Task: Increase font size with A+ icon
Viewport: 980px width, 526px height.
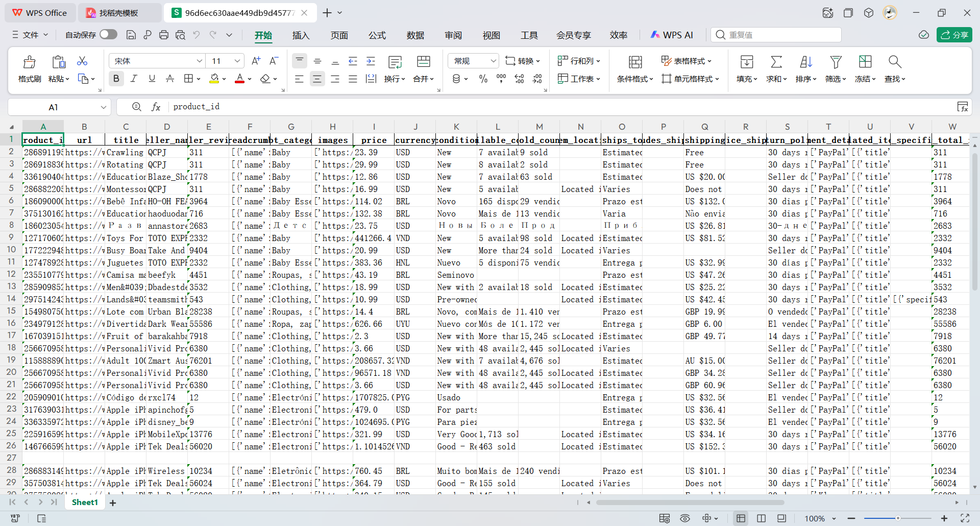Action: (256, 61)
